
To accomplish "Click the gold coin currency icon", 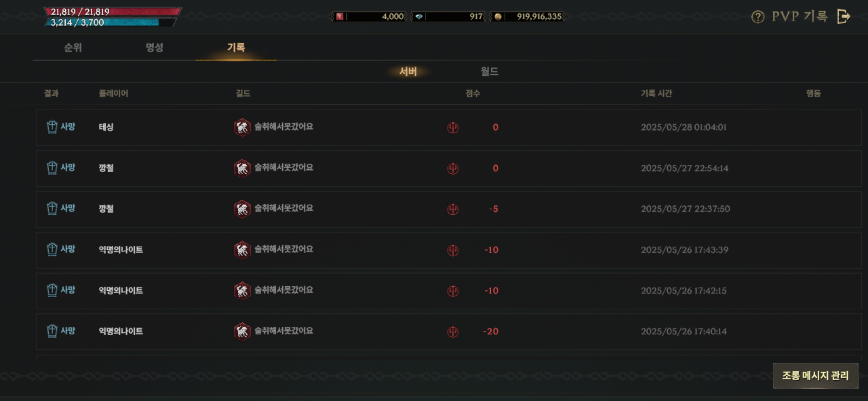I will point(498,16).
